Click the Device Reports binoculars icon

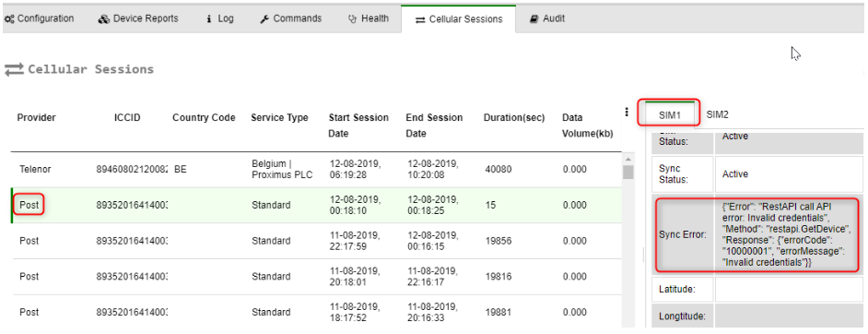(x=104, y=18)
